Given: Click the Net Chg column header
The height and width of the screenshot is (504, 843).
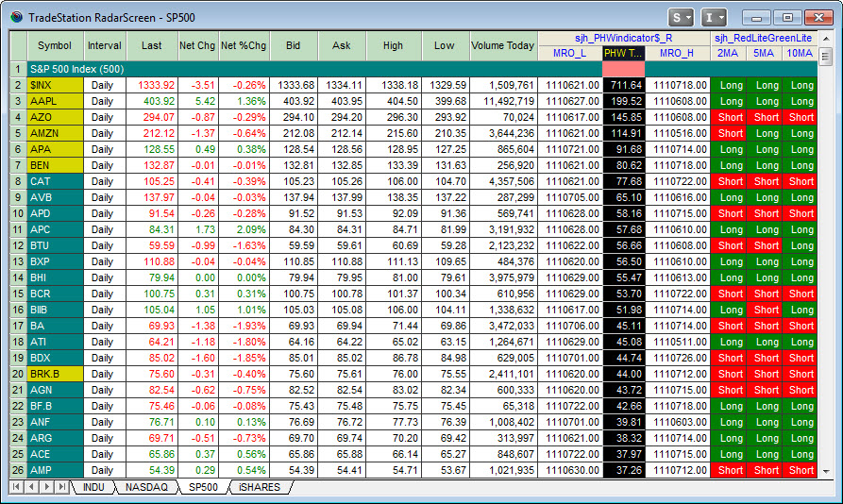Looking at the screenshot, I should click(x=197, y=45).
